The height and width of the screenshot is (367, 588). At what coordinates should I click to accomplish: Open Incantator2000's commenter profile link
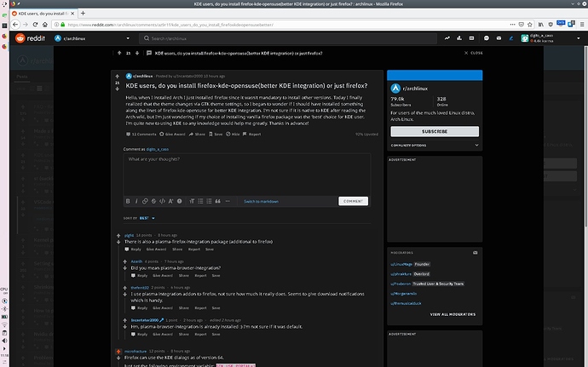pyautogui.click(x=144, y=320)
